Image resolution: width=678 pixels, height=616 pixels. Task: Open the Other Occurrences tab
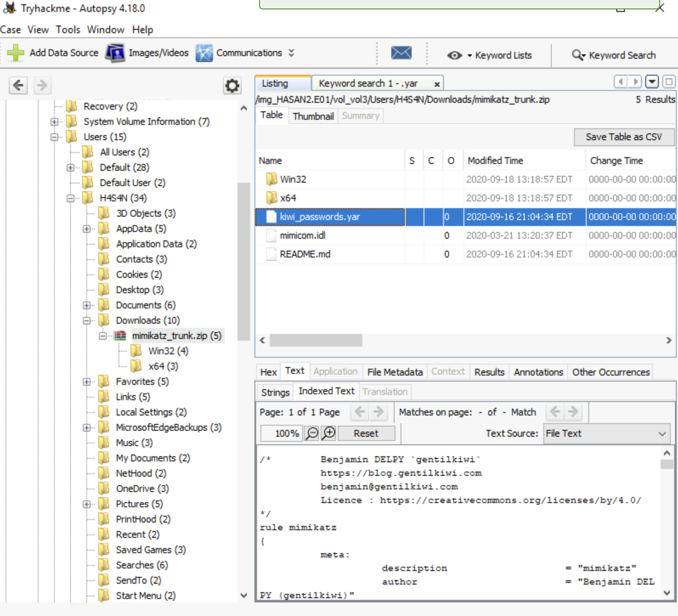click(611, 372)
